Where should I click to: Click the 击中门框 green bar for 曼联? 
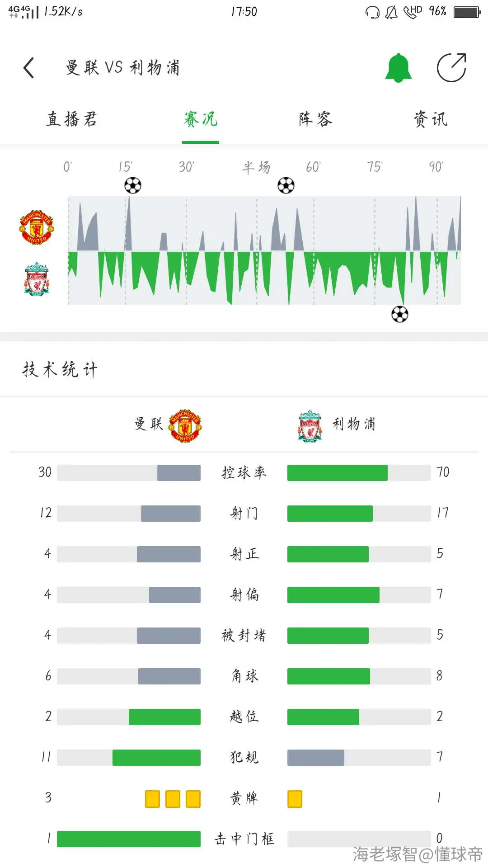point(129,839)
